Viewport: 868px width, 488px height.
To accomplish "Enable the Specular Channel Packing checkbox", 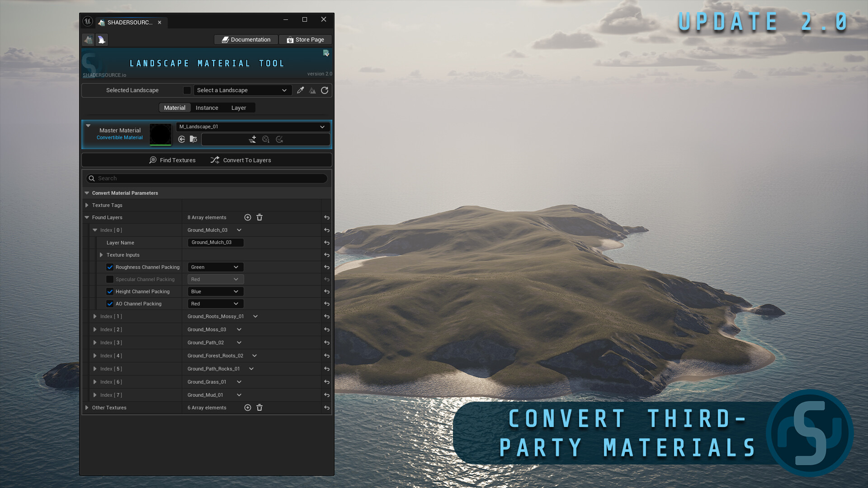I will point(110,279).
